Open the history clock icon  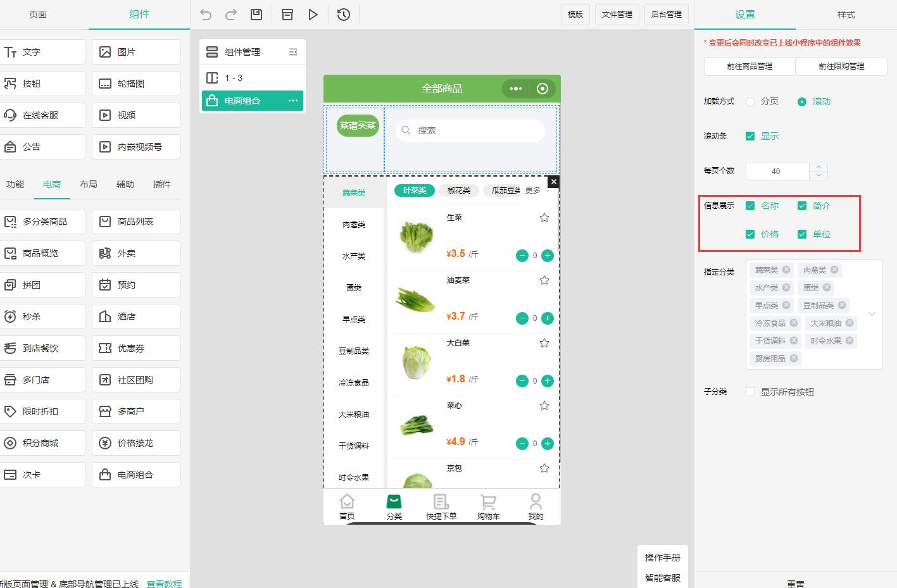(x=344, y=15)
